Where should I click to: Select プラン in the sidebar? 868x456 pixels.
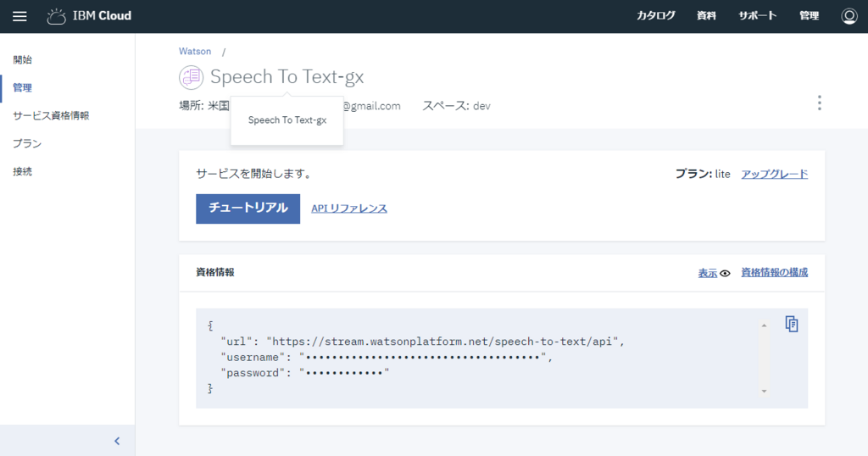click(x=27, y=143)
